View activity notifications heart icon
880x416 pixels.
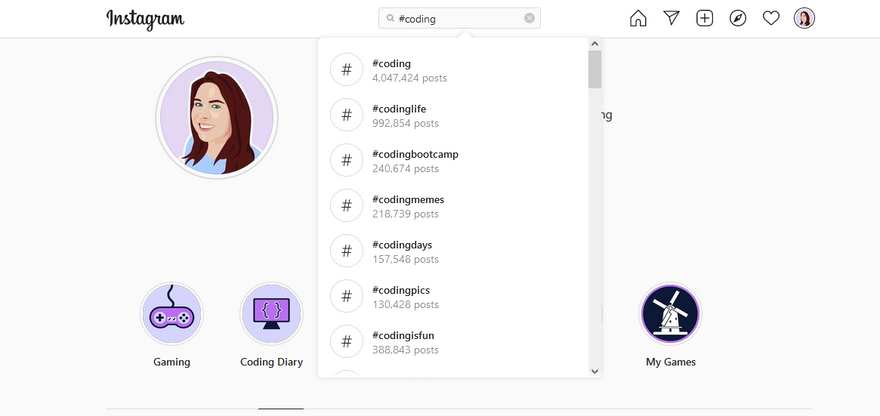tap(771, 18)
